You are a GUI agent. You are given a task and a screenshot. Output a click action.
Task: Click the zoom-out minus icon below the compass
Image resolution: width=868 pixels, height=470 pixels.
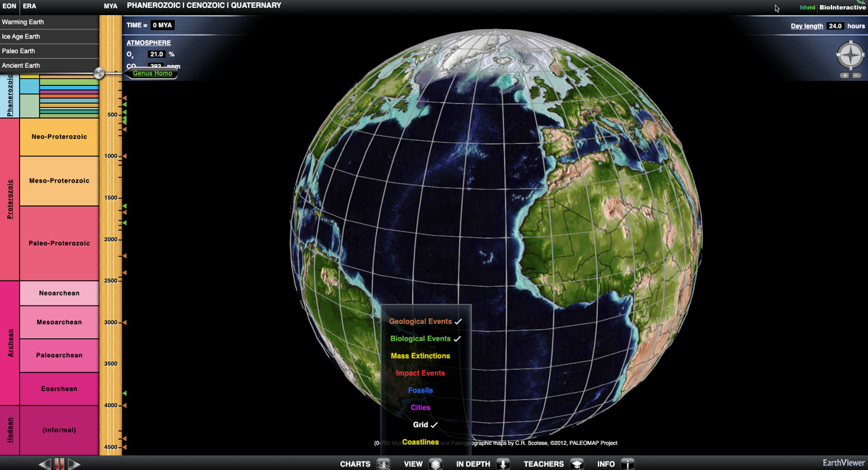857,75
